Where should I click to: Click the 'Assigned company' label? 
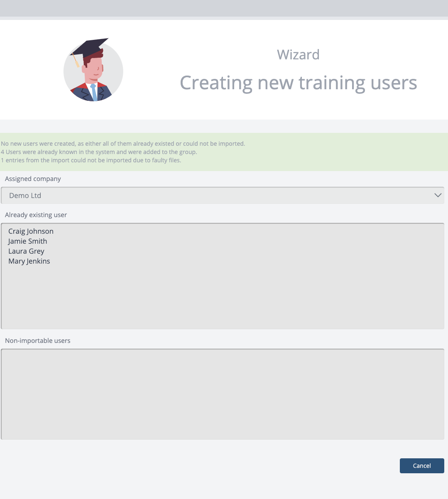(x=33, y=179)
